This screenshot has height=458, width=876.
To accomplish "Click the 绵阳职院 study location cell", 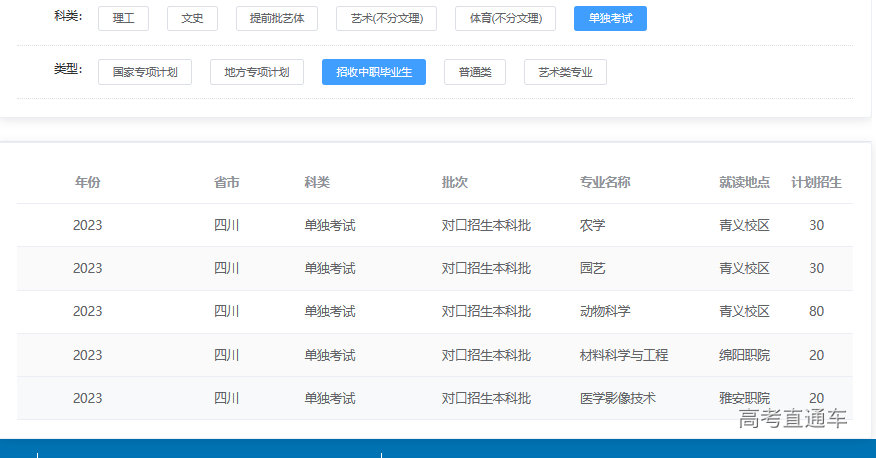I will pyautogui.click(x=744, y=355).
